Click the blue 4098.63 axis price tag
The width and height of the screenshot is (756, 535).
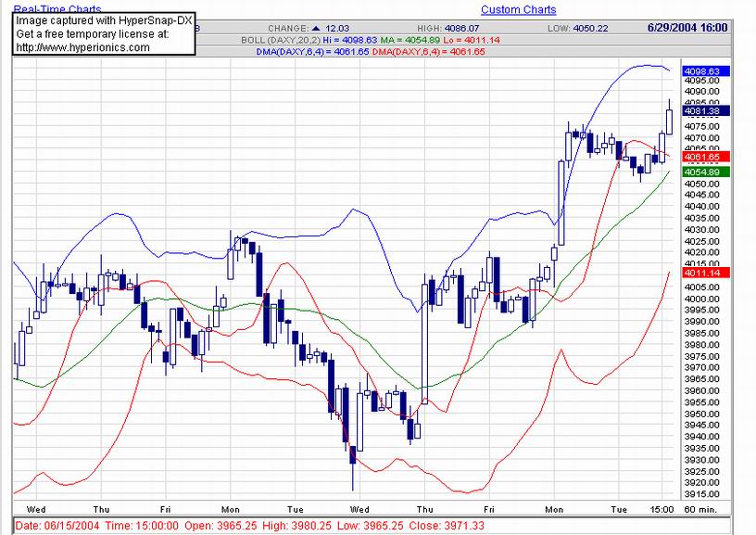tap(706, 71)
